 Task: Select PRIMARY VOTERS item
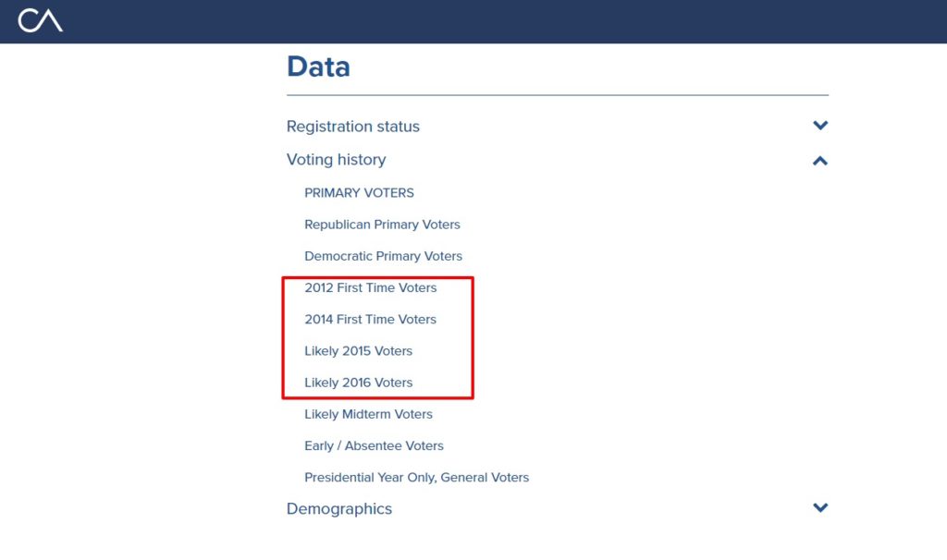(x=359, y=192)
